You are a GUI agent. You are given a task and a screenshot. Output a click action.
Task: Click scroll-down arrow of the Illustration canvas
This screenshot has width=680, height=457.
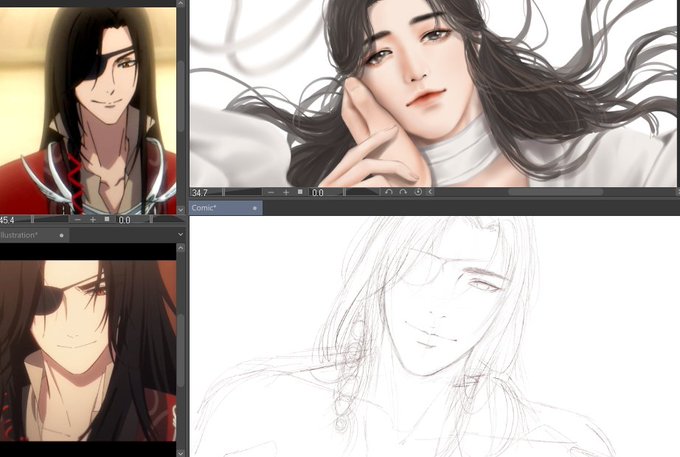click(181, 453)
